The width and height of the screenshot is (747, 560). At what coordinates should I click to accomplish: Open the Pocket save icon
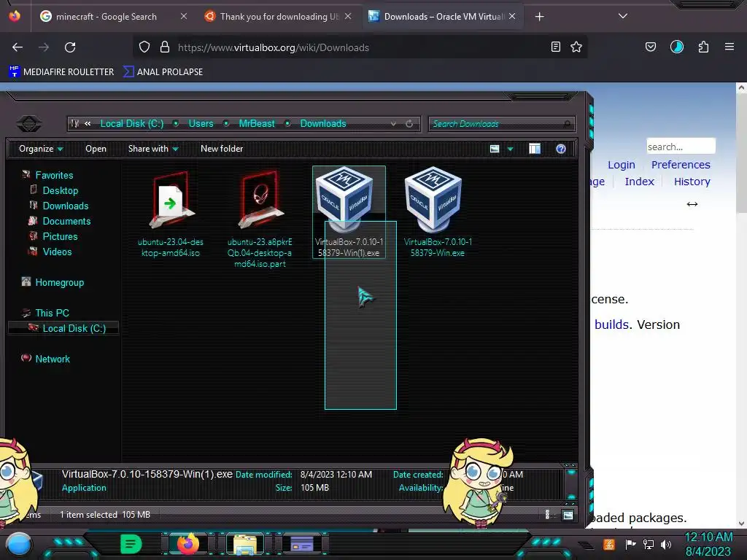(650, 47)
